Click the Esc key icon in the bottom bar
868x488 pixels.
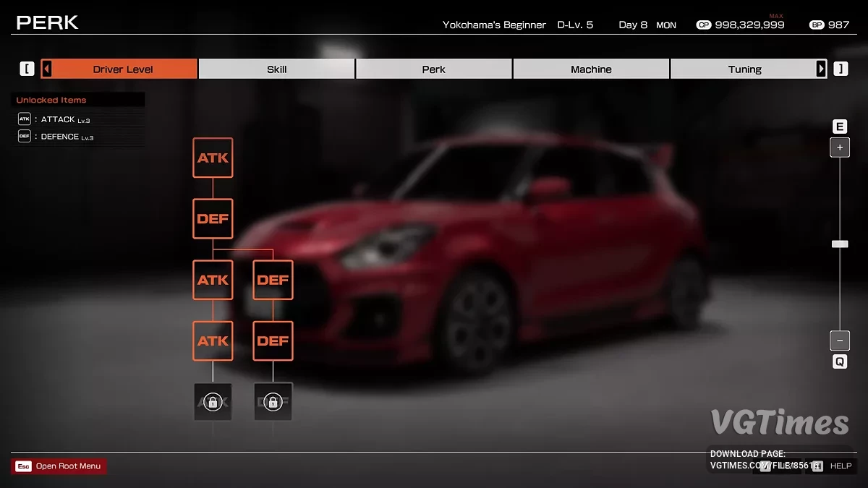(22, 466)
